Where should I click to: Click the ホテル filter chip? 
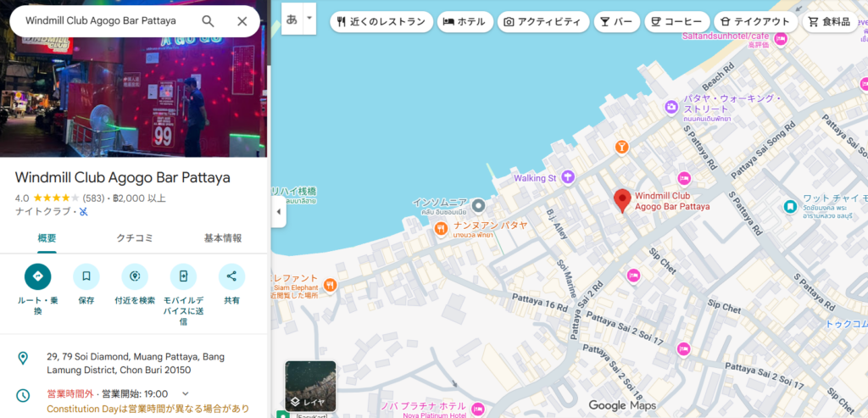(464, 22)
